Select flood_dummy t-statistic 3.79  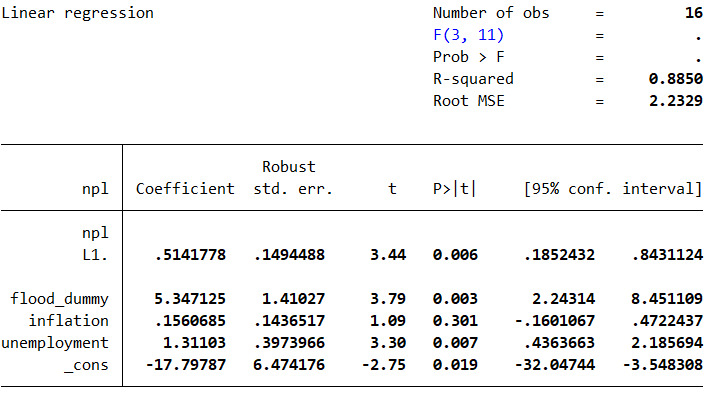[x=388, y=299]
